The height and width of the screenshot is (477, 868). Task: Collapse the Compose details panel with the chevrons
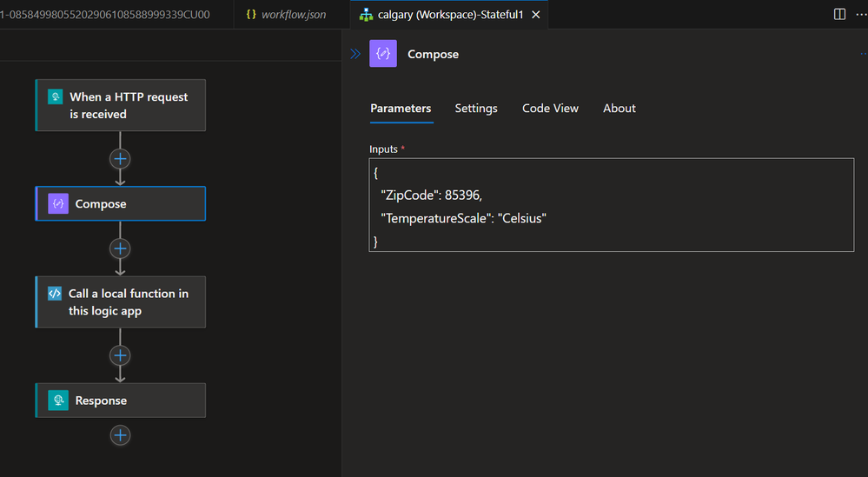pyautogui.click(x=355, y=54)
